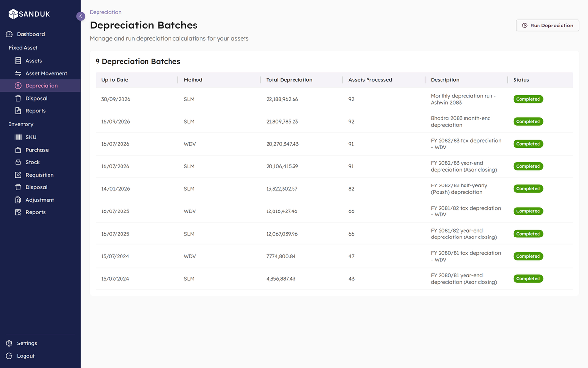Click the date 16/09/2026
This screenshot has height=368, width=588.
[116, 122]
